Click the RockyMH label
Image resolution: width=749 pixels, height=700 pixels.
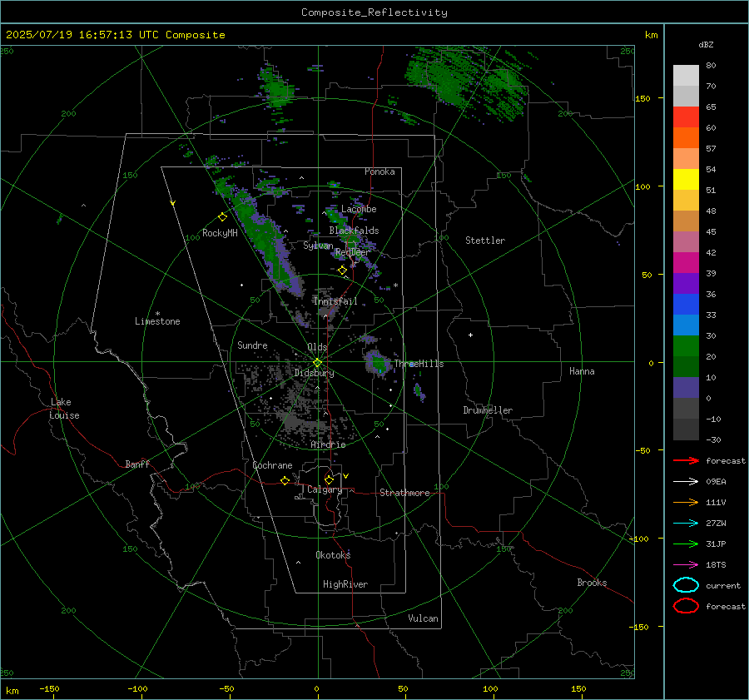click(x=220, y=233)
